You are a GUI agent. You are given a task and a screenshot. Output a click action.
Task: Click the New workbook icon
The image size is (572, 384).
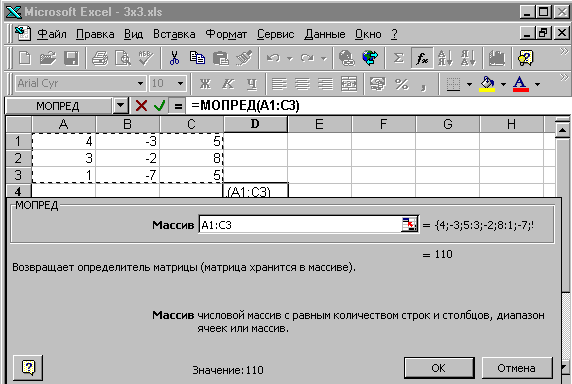25,58
